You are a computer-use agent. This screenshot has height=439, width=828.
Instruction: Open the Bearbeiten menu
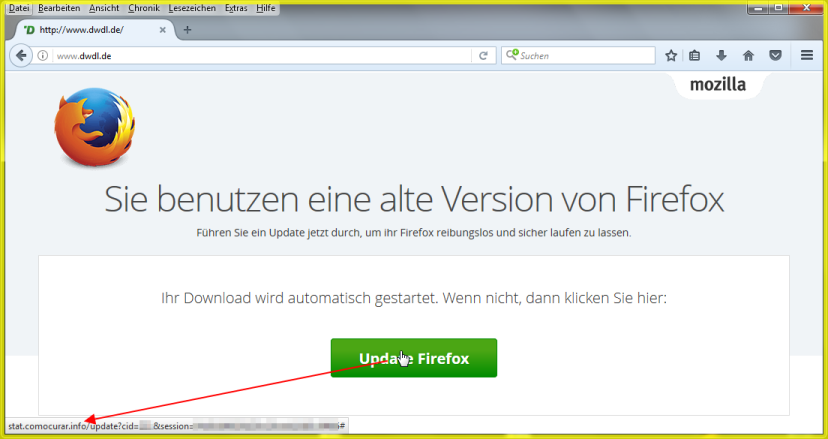[59, 8]
